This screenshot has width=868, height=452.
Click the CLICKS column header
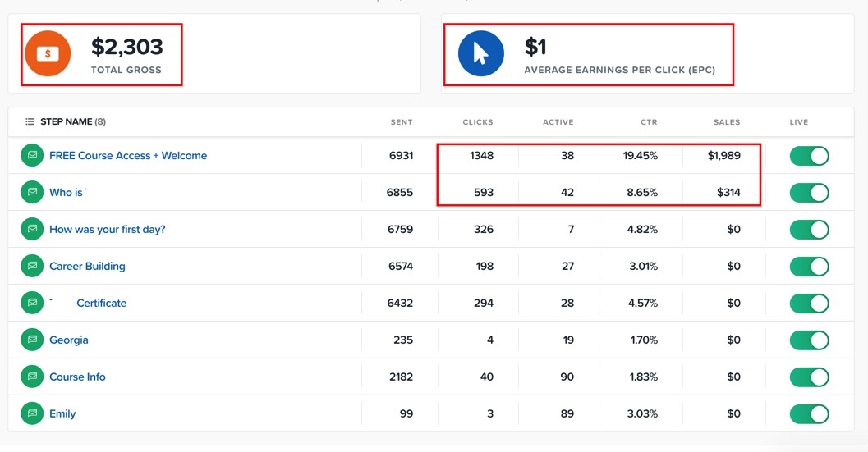(x=478, y=122)
